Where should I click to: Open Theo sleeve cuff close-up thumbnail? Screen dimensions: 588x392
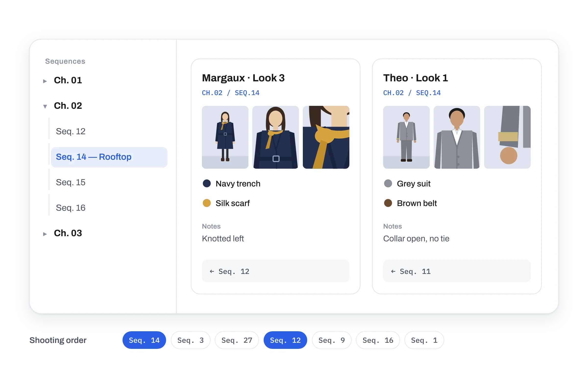tap(507, 137)
